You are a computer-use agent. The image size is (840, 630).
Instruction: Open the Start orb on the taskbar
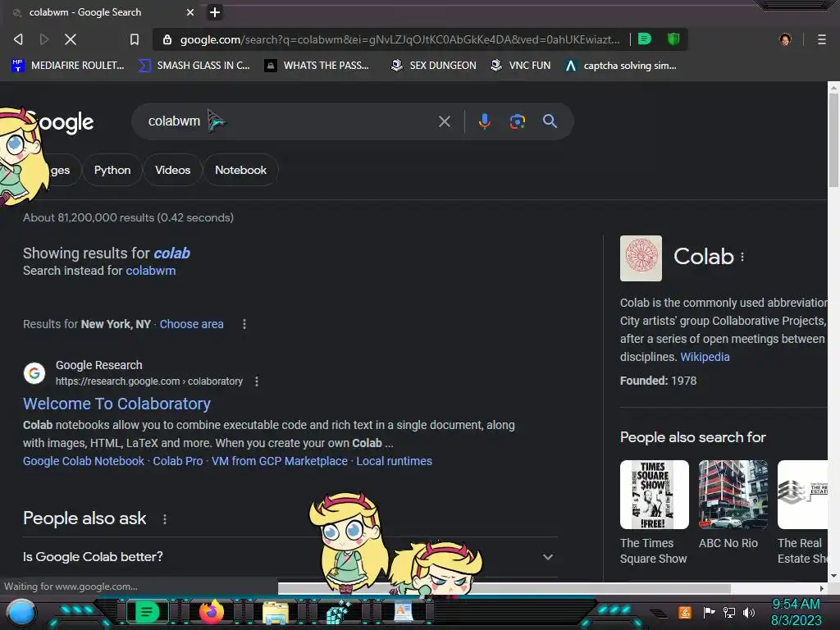(x=21, y=612)
